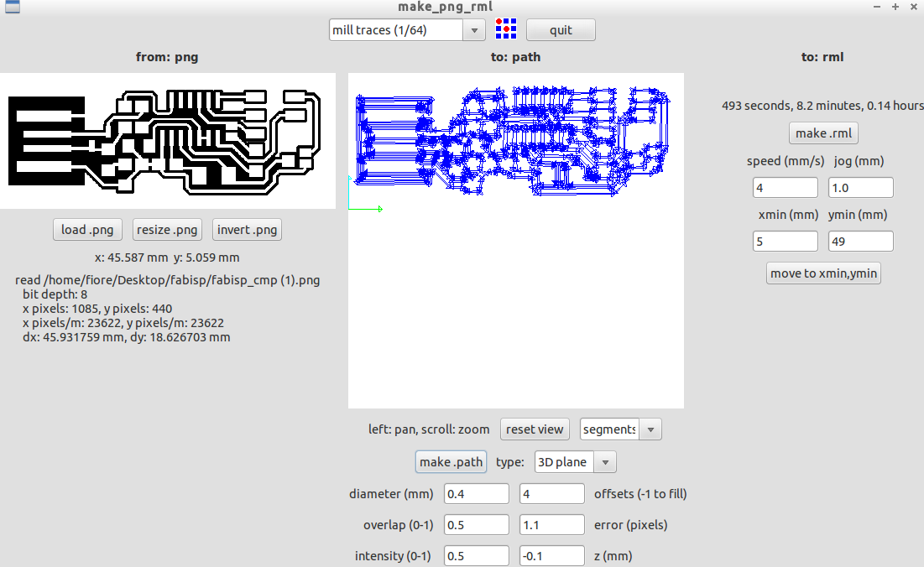The height and width of the screenshot is (567, 924).
Task: Click the diameter (mm) input field
Action: click(x=476, y=494)
